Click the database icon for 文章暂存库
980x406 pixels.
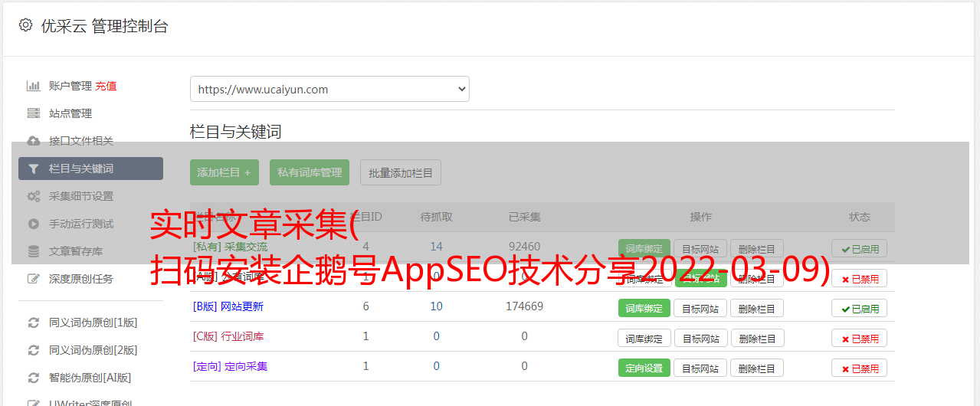pos(34,251)
